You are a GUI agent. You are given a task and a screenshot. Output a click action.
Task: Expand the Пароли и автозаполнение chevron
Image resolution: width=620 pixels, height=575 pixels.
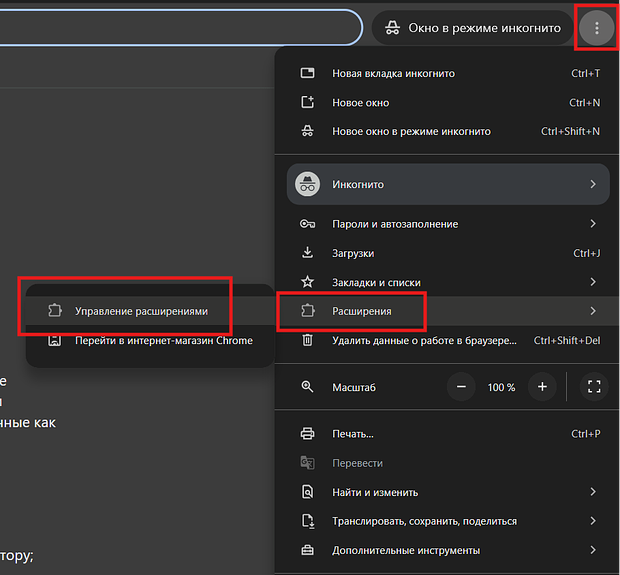pos(593,224)
